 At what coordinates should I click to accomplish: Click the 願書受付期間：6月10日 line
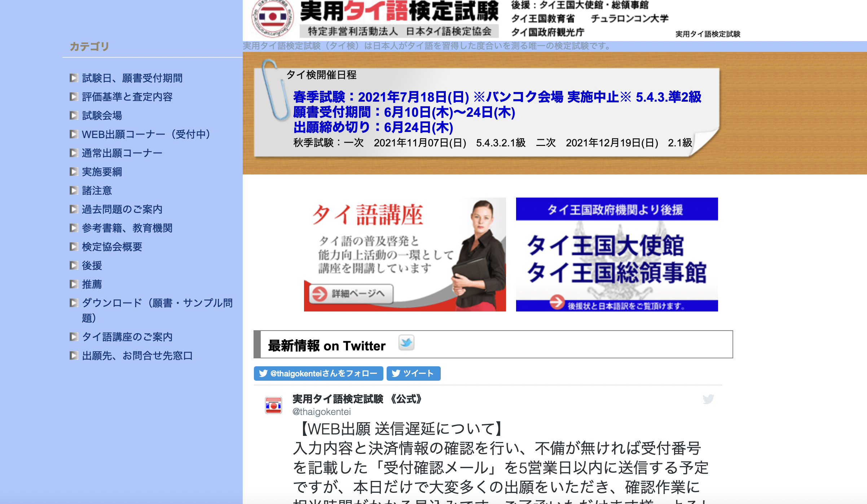[x=404, y=112]
